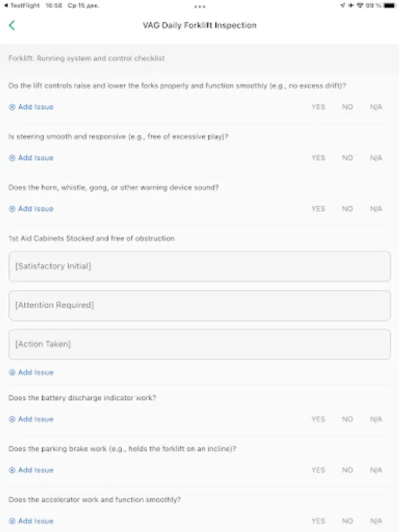399x532 pixels.
Task: Select YES for battery discharge indicator question
Action: click(x=318, y=419)
